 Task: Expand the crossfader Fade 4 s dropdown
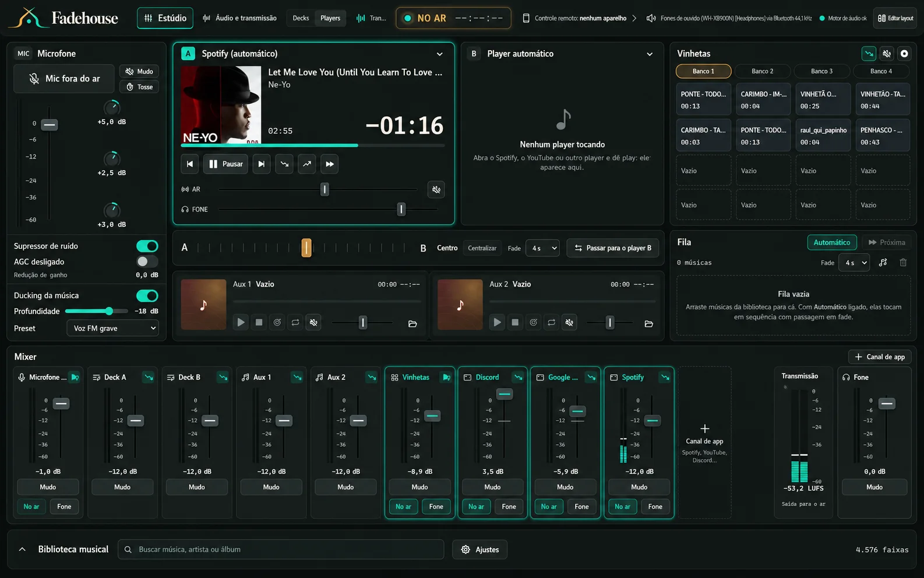(x=542, y=248)
